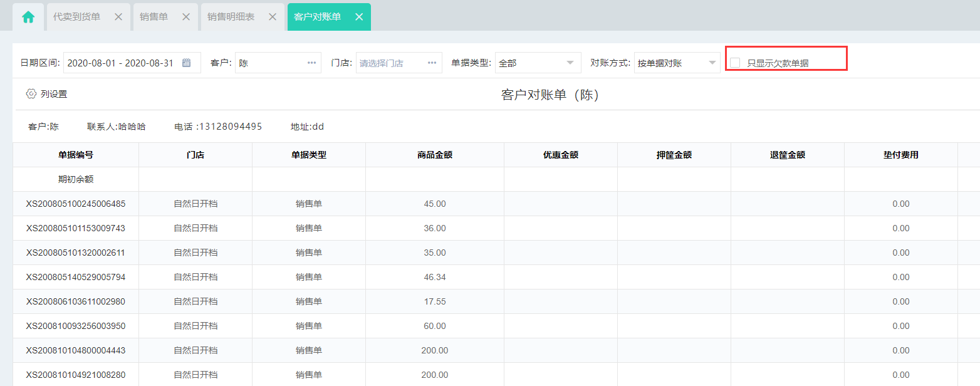Image resolution: width=980 pixels, height=386 pixels.
Task: Click the phone number 13128094495
Action: (x=229, y=127)
